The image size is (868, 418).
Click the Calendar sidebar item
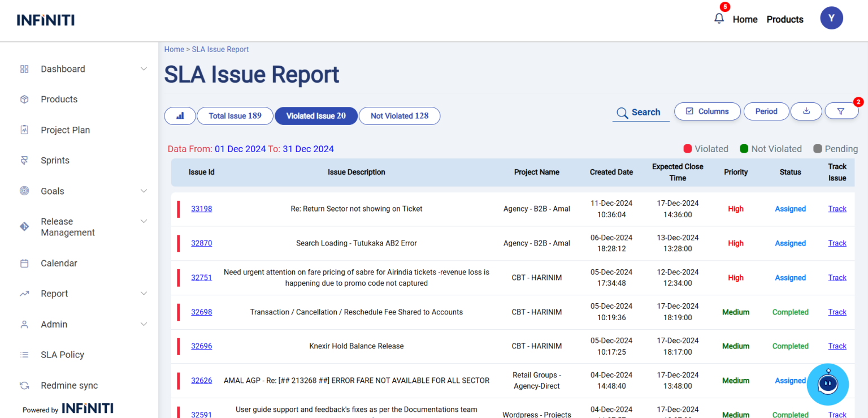point(59,263)
